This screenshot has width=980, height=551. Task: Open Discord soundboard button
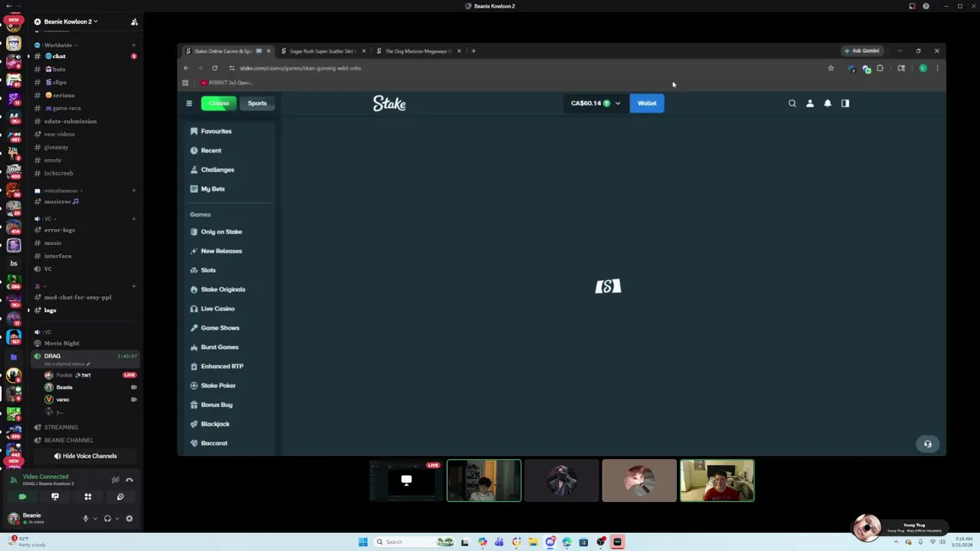pyautogui.click(x=120, y=497)
